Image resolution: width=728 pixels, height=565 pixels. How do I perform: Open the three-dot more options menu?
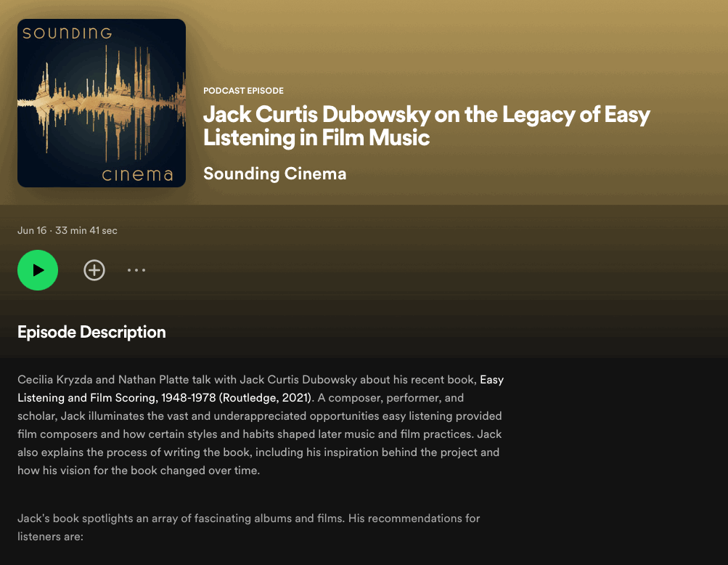click(136, 270)
